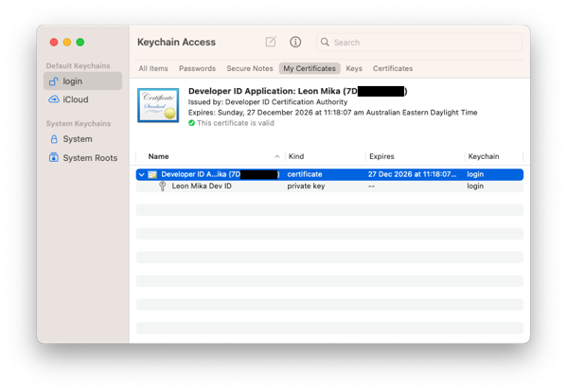The height and width of the screenshot is (392, 567).
Task: Click the 'certificate' kind cell
Action: click(x=305, y=174)
